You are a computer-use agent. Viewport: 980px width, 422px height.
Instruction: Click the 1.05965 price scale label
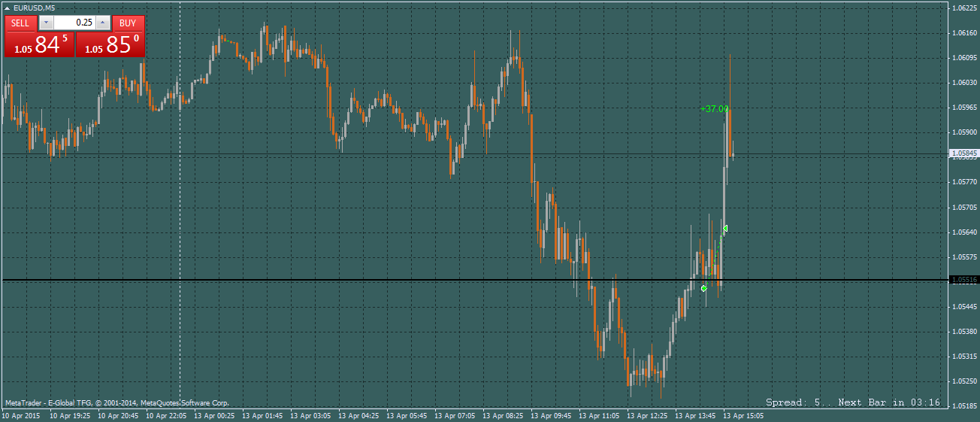tap(963, 107)
